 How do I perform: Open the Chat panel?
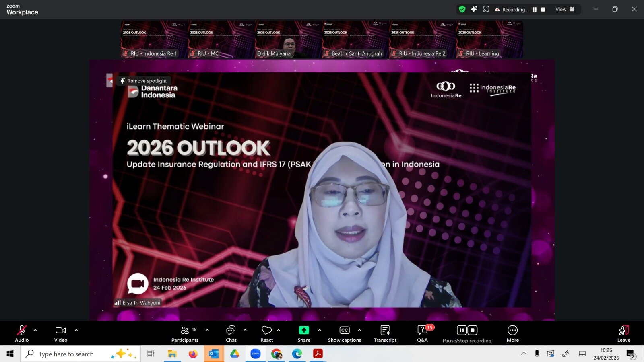tap(231, 331)
